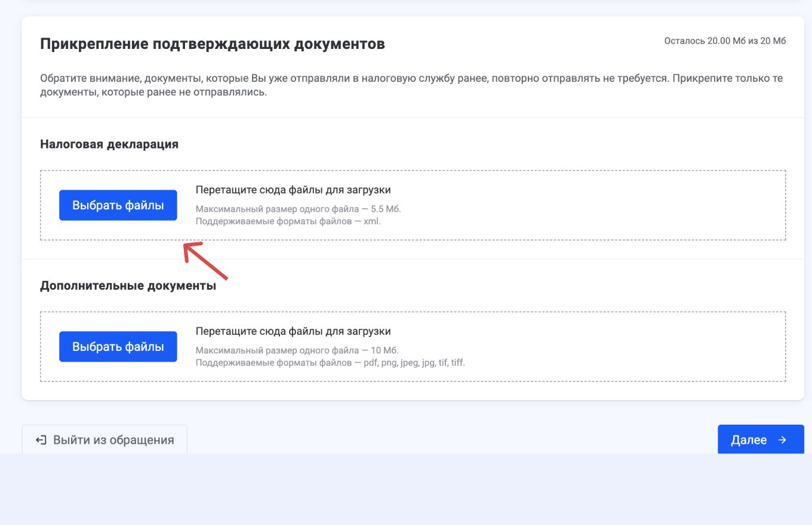The width and height of the screenshot is (812, 525).
Task: Click the '10 Мб' maximum file size note
Action: pyautogui.click(x=297, y=351)
